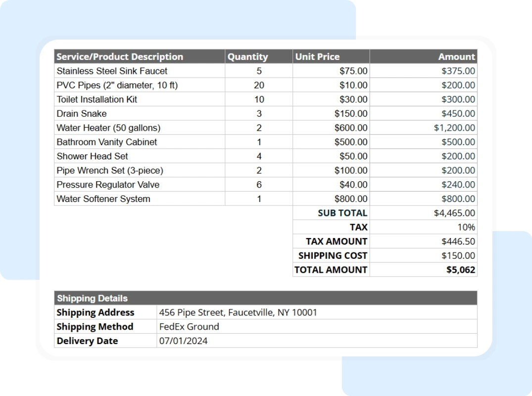
Task: Click the Pressure Regulator Valve quantity
Action: 258,184
